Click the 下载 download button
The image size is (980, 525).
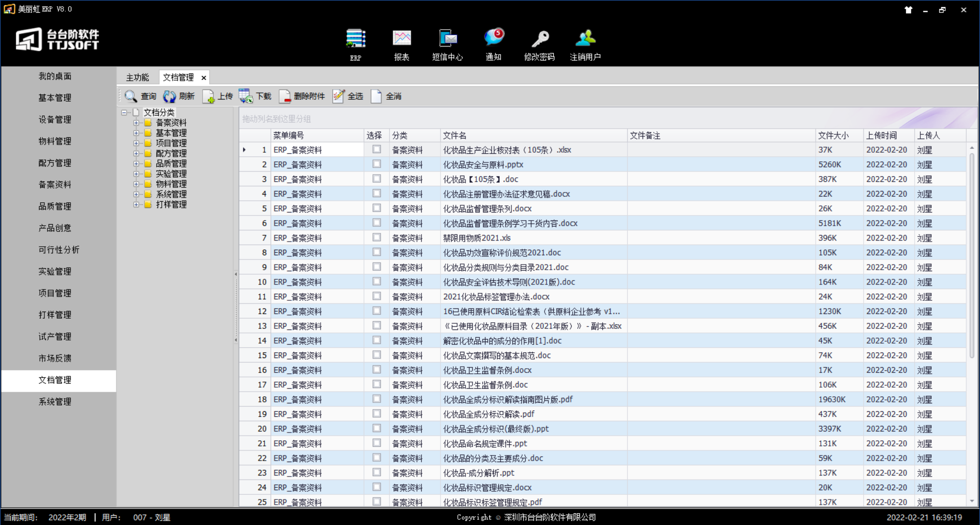(x=256, y=97)
